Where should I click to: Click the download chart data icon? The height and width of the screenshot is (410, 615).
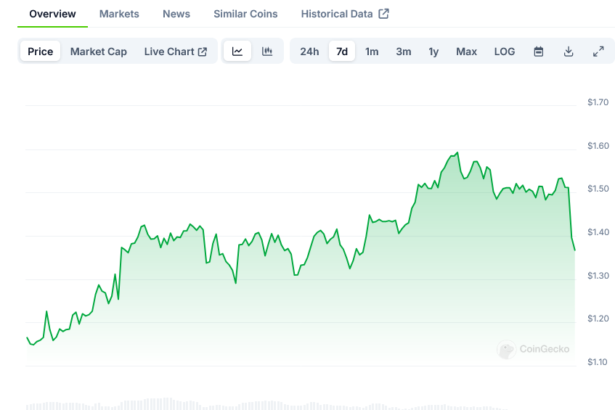pos(568,51)
